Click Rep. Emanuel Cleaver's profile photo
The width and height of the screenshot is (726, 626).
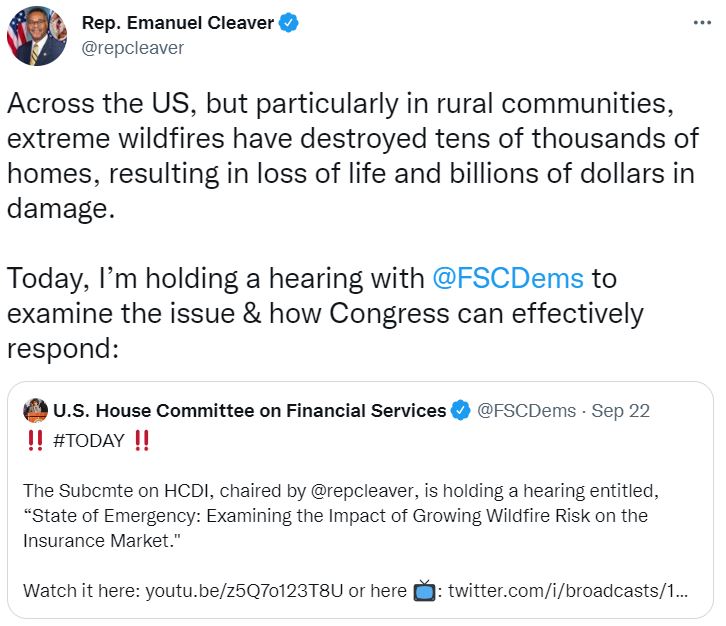pos(37,36)
